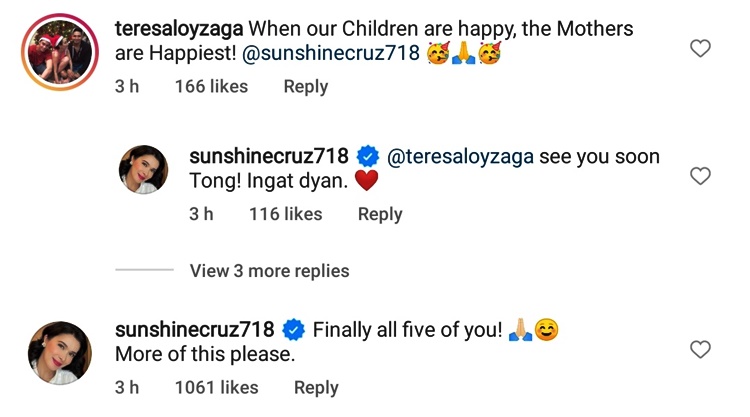Click the verified badge in the reply comment

[366, 156]
